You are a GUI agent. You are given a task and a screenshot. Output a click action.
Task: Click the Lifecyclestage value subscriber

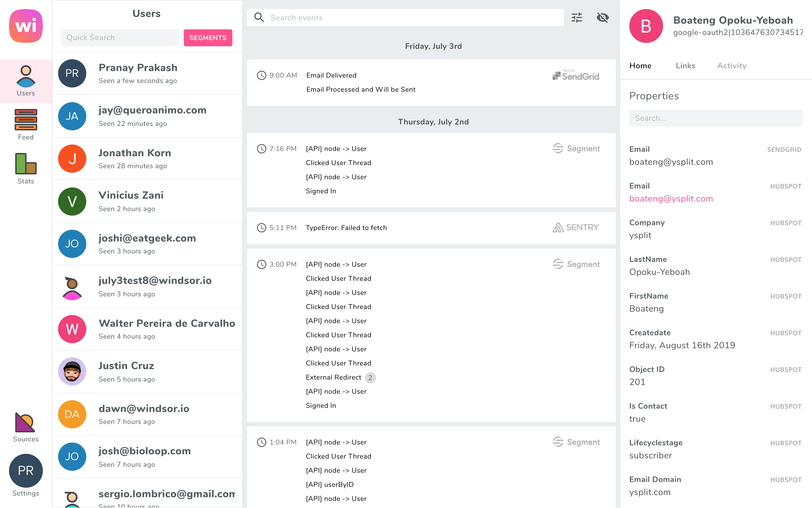[651, 455]
